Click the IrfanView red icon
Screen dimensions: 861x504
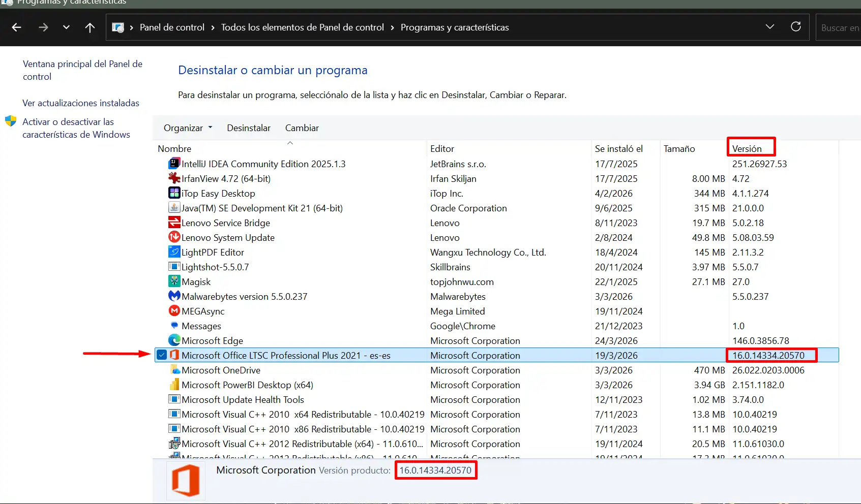pyautogui.click(x=174, y=178)
